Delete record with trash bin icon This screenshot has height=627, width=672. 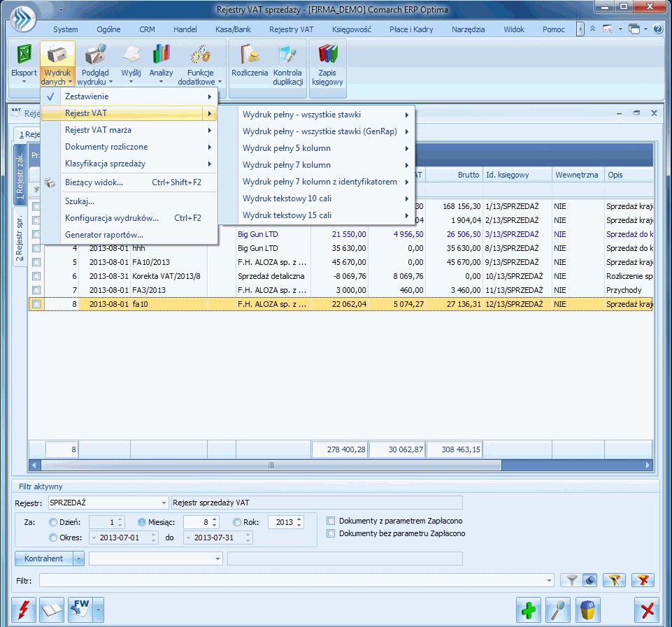tap(587, 610)
